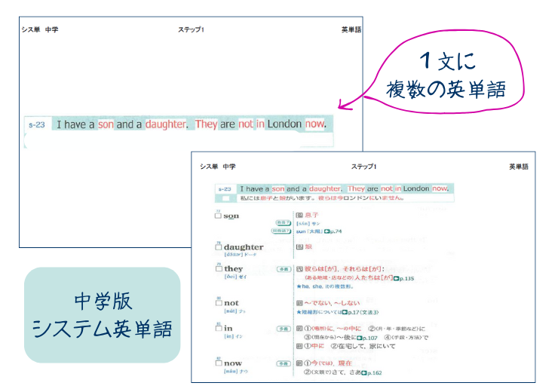Click the 多義 badge next to "they"

(284, 268)
